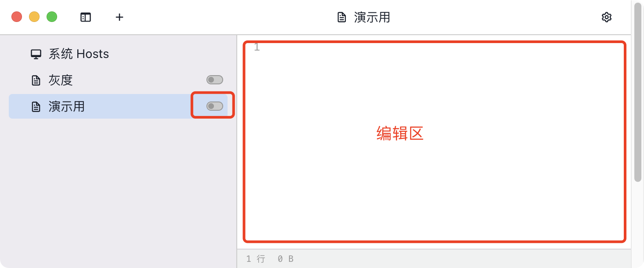Click line number 1 in the editor gutter
644x268 pixels.
point(257,47)
